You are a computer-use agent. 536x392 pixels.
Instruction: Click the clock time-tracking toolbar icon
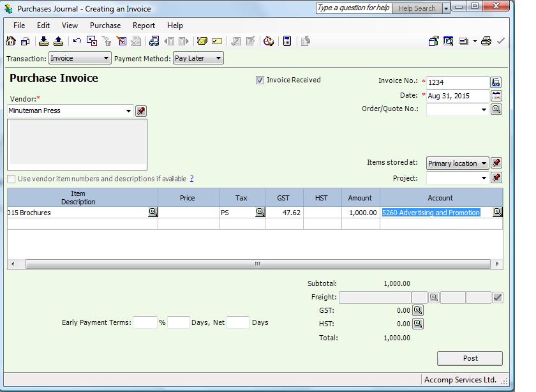269,41
